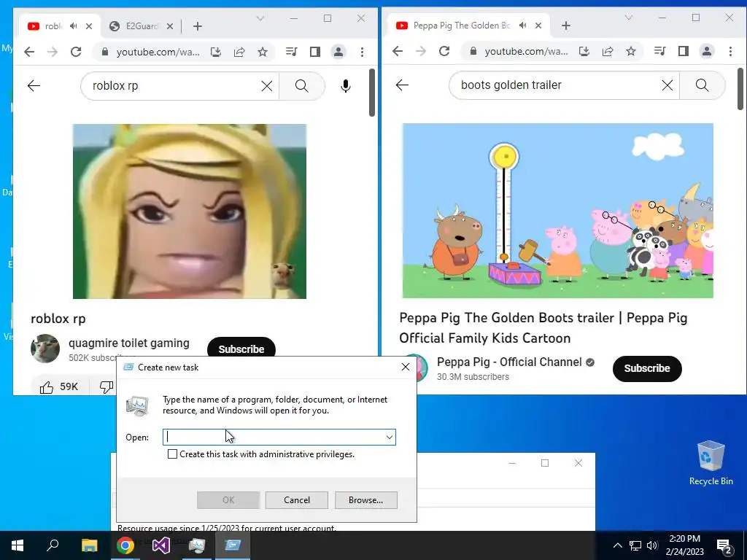This screenshot has width=747, height=560.
Task: Reload page in left Chrome window
Action: point(76,52)
